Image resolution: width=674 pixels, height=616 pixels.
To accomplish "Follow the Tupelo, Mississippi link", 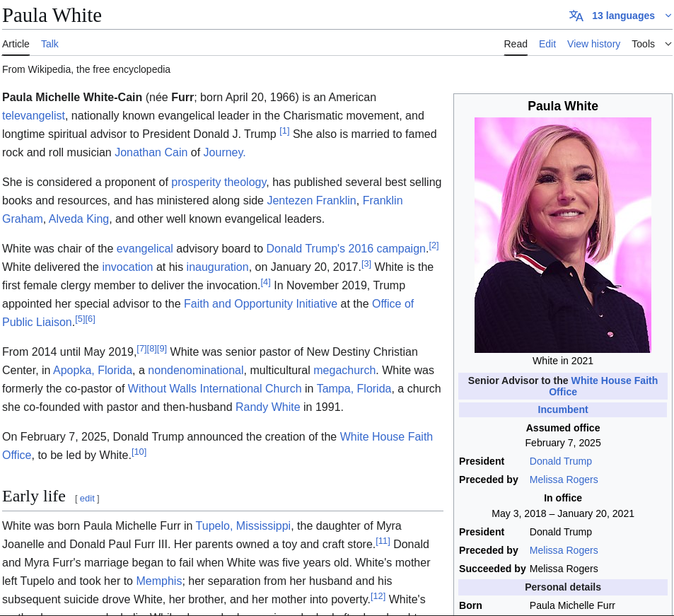I will (x=243, y=525).
